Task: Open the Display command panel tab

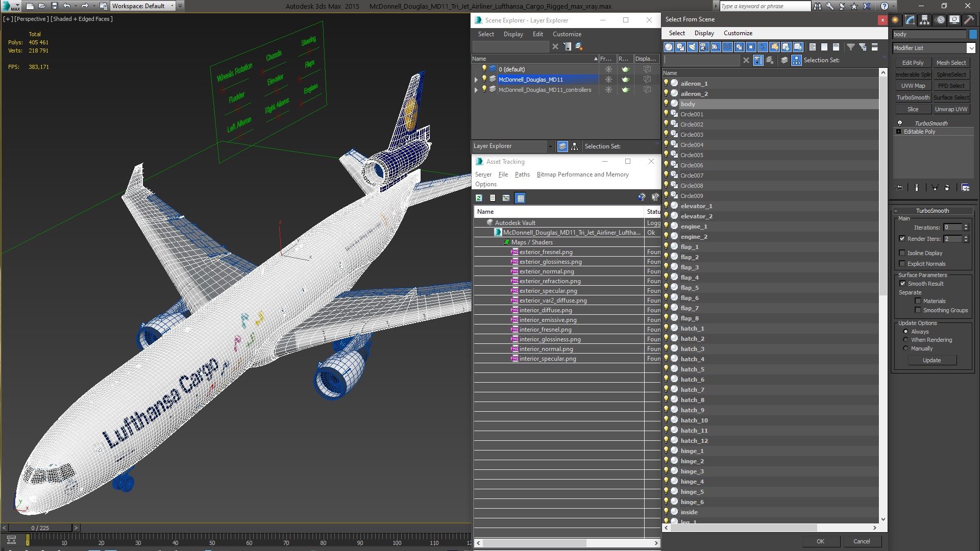Action: coord(954,20)
